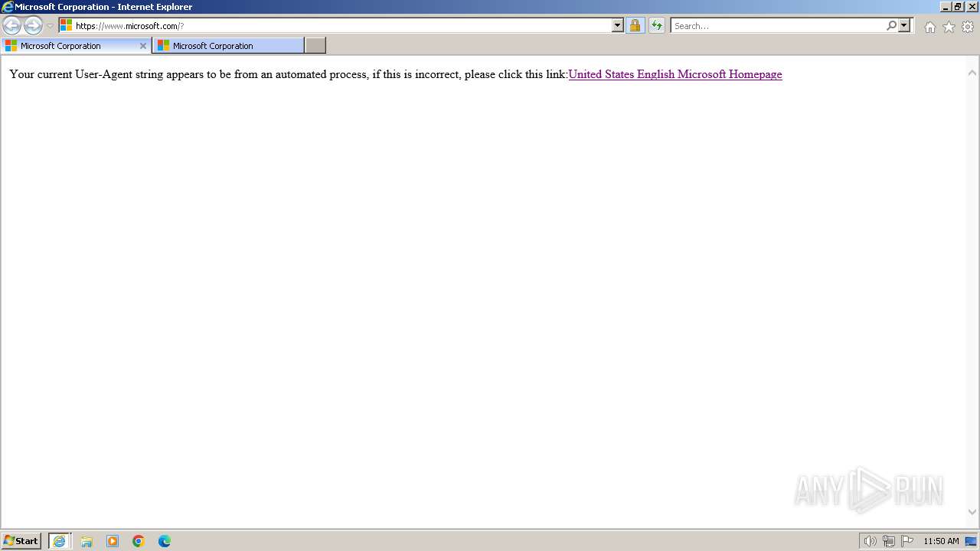Screen dimensions: 980x551
Task: Launch Windows Media Player from taskbar
Action: click(113, 541)
